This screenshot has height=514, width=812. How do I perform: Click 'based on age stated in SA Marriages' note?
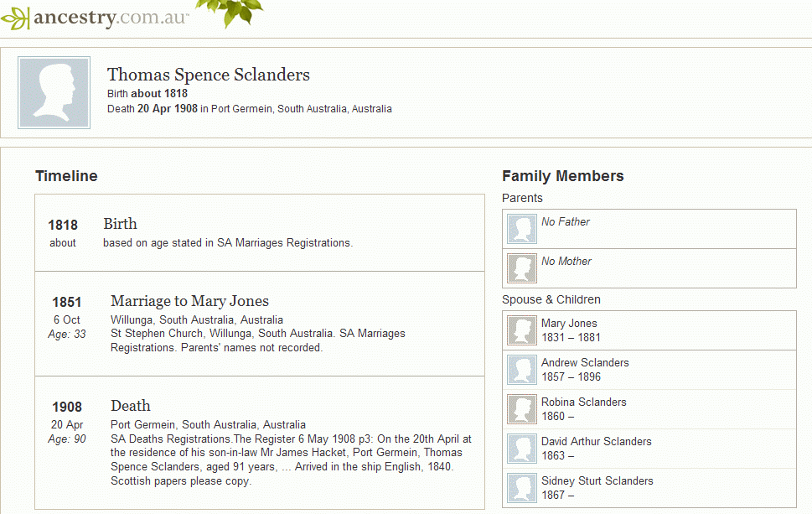pos(228,242)
